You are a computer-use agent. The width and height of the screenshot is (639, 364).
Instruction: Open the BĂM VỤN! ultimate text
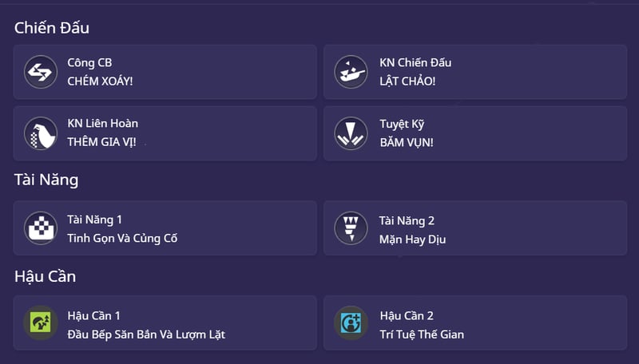(407, 142)
